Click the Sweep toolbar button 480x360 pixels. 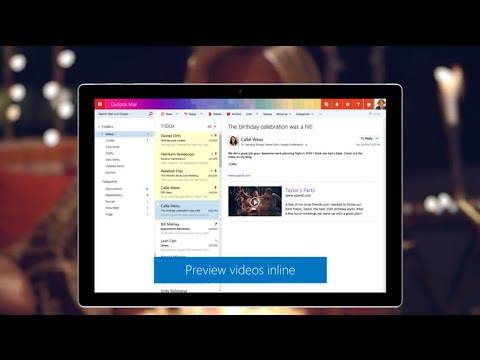267,114
